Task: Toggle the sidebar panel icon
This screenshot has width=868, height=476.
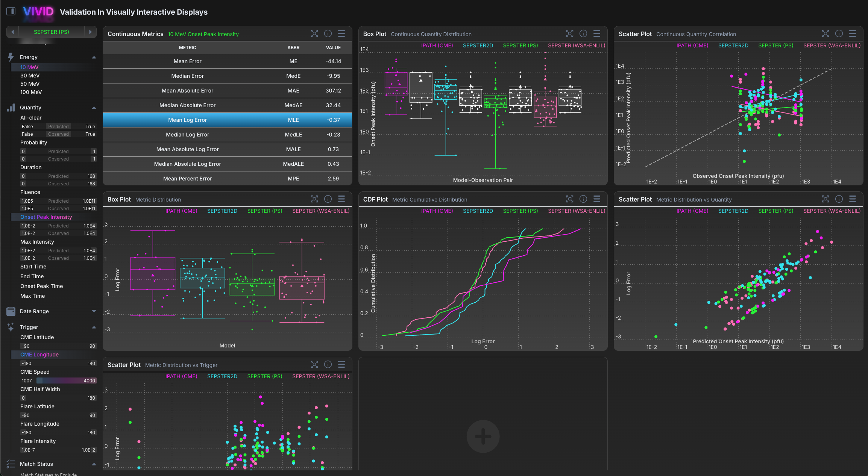Action: coord(11,11)
